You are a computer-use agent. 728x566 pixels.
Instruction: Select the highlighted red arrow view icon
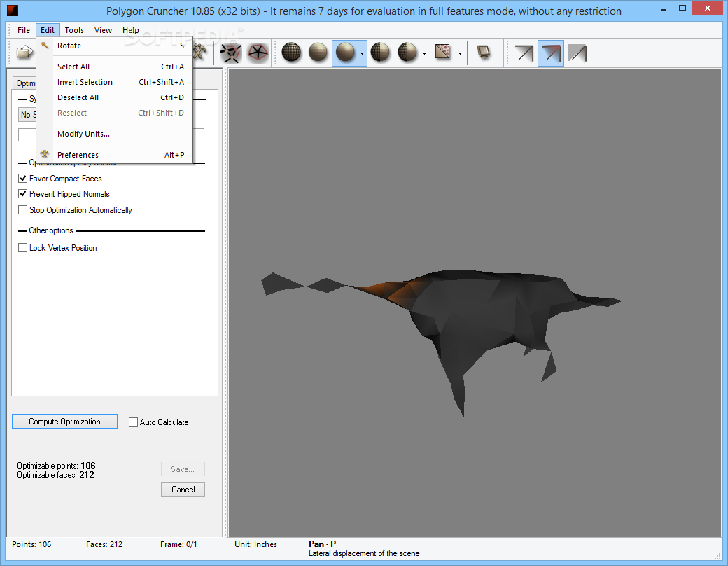551,53
